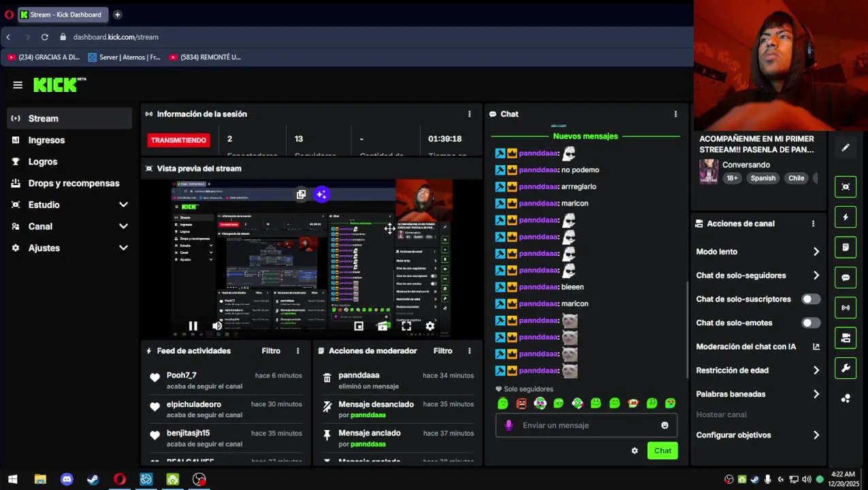
Task: Pause the stream preview
Action: 193,327
